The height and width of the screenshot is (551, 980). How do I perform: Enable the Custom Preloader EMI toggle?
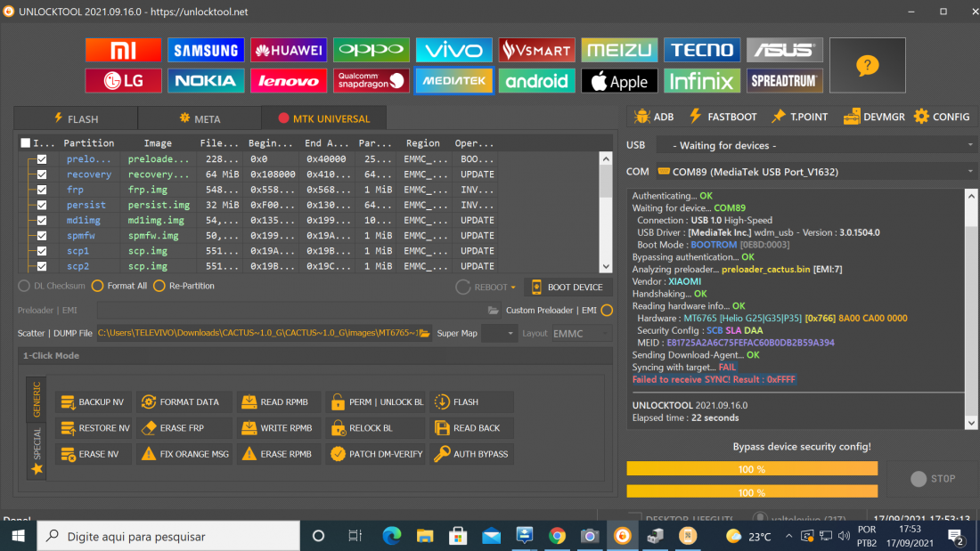606,311
